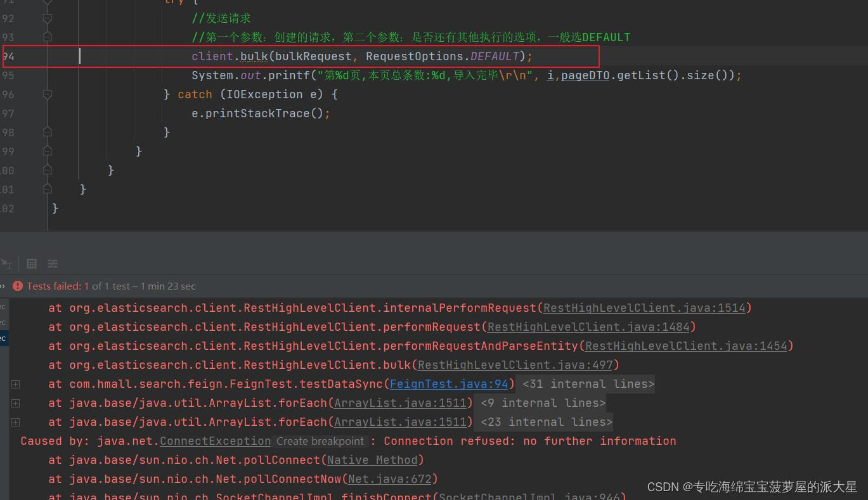Click bulkRequest argument on line 94
The width and height of the screenshot is (868, 500).
pos(313,56)
